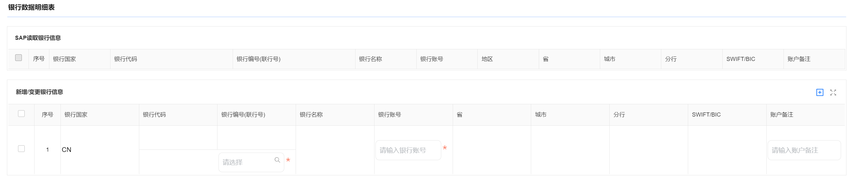Screen dimensions: 868x187
Task: Focus the 请输入账户备注 input field
Action: pyautogui.click(x=804, y=150)
